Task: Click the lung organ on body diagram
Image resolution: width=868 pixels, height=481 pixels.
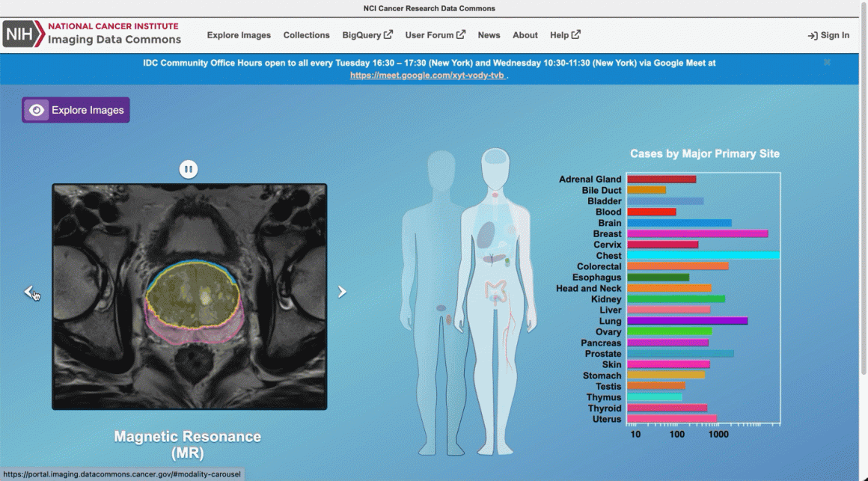Action: pos(486,234)
